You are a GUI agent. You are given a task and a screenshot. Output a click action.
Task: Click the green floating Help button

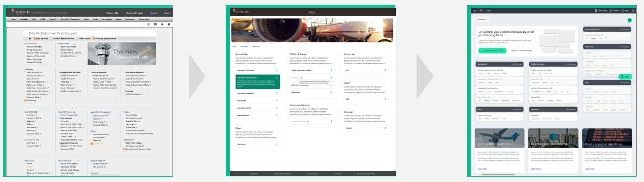click(x=626, y=76)
